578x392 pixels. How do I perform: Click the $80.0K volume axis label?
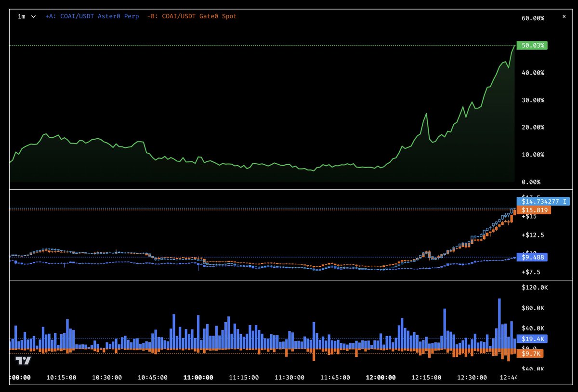[x=533, y=308]
